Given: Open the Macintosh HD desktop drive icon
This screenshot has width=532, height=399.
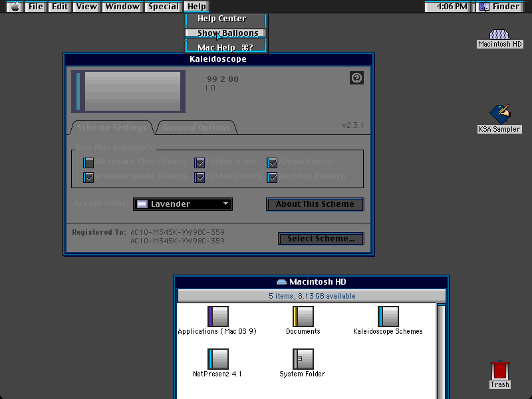Looking at the screenshot, I should [499, 35].
